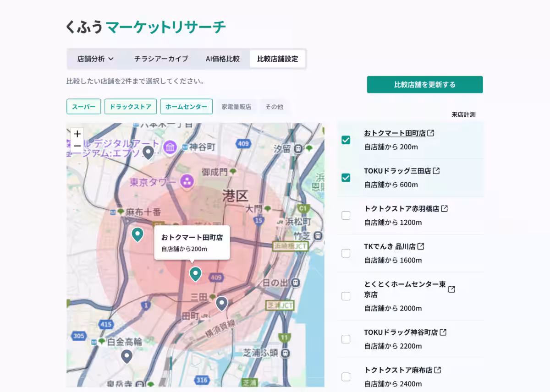Image resolution: width=550 pixels, height=392 pixels.
Task: Expand the 店舗分析 dropdown menu
Action: coord(94,59)
